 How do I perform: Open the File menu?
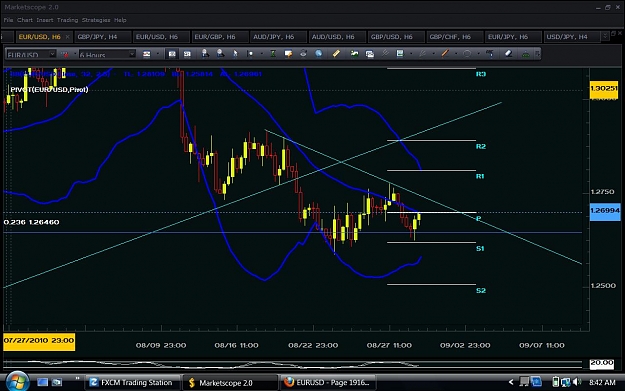(x=8, y=20)
